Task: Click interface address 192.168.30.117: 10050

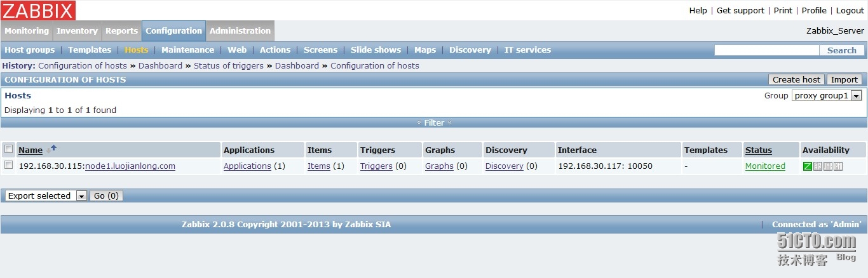Action: (x=605, y=166)
